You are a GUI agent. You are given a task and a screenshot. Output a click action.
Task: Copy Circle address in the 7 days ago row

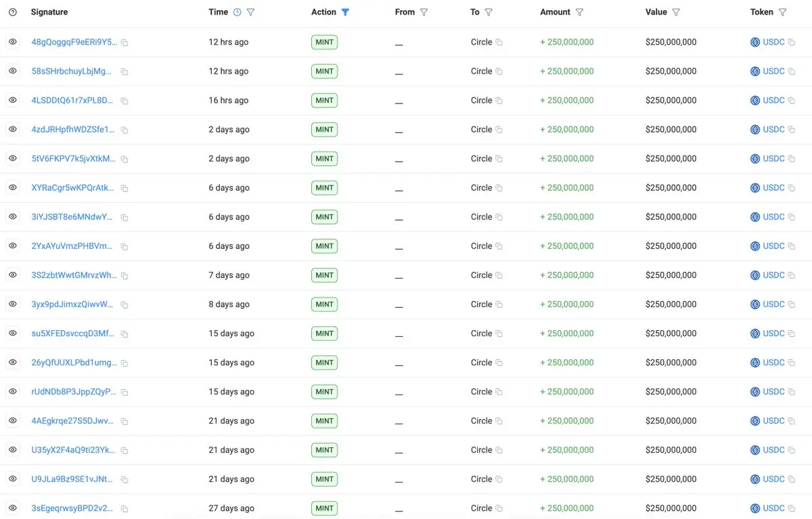(x=499, y=275)
